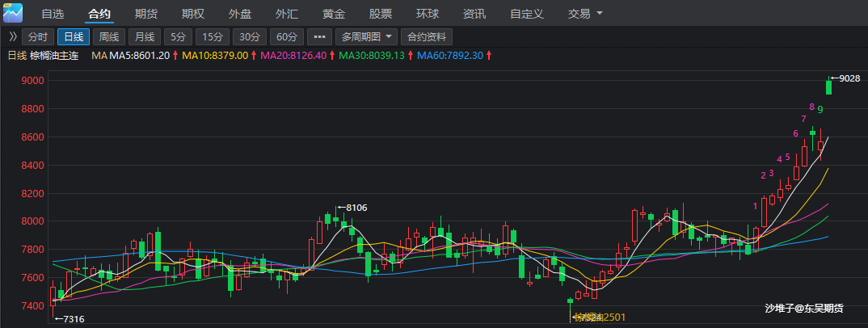Image resolution: width=868 pixels, height=328 pixels.
Task: Switch to the 60分 minute chart
Action: pyautogui.click(x=287, y=37)
